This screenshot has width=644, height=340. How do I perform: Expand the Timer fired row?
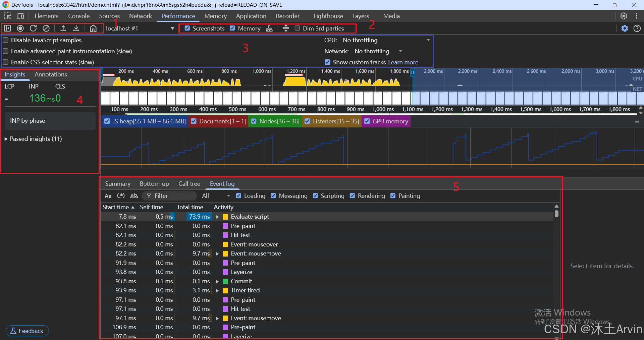click(x=217, y=291)
